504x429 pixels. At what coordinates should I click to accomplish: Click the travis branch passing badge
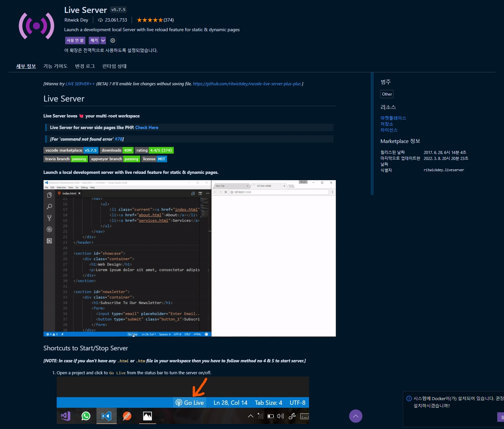pos(66,159)
